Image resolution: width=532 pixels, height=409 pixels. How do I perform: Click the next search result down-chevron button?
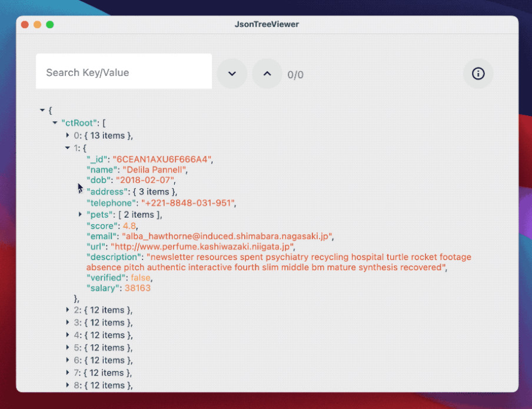point(232,74)
